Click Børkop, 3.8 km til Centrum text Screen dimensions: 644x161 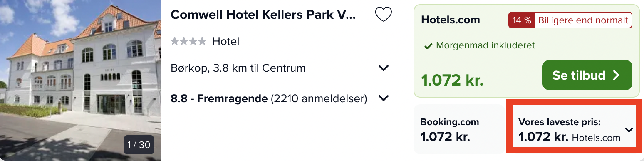(238, 68)
